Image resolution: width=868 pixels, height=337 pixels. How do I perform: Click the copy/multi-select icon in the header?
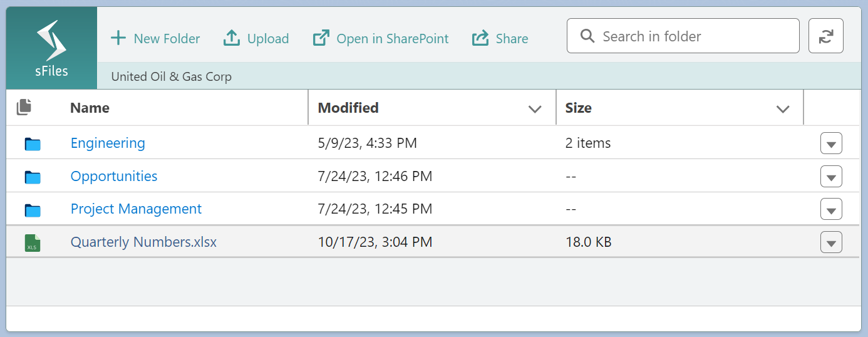coord(24,107)
